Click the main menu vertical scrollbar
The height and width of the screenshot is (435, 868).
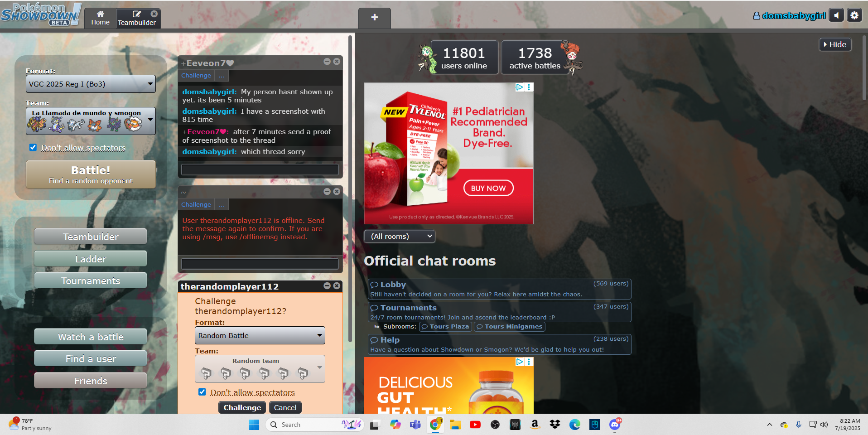350,188
